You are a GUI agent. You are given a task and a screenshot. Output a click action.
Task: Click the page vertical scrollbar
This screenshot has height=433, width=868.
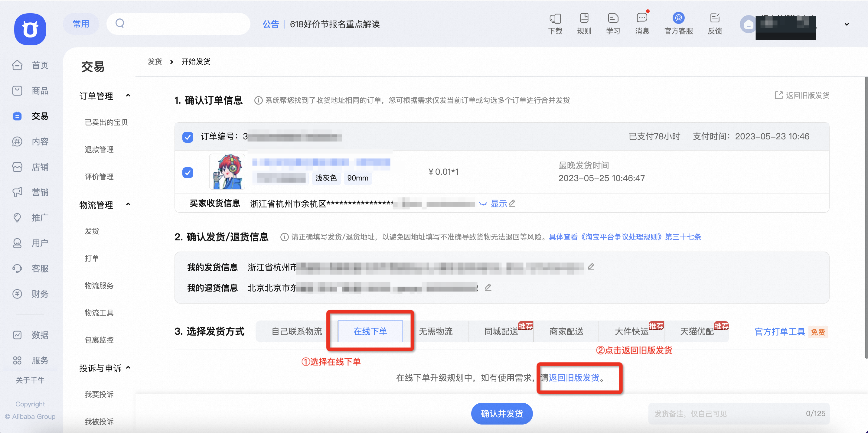(866, 218)
